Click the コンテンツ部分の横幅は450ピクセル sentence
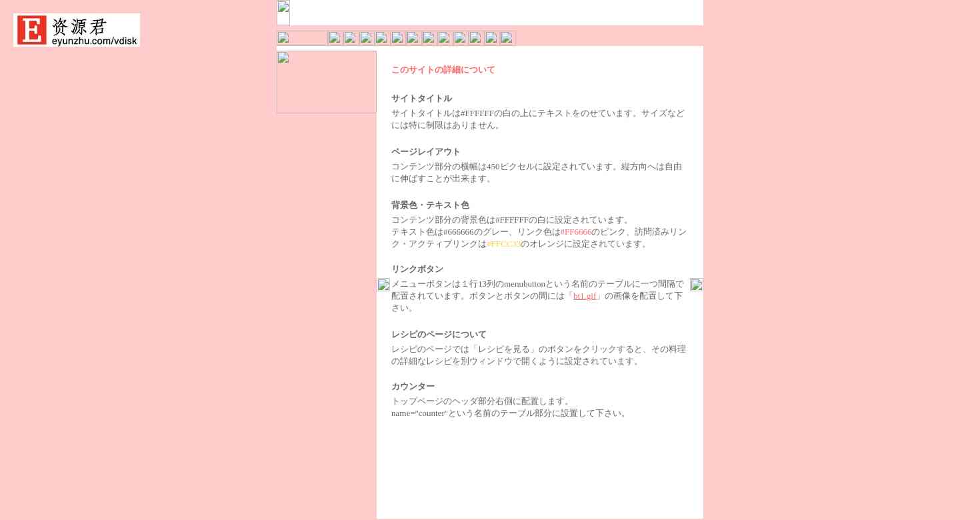 click(537, 173)
